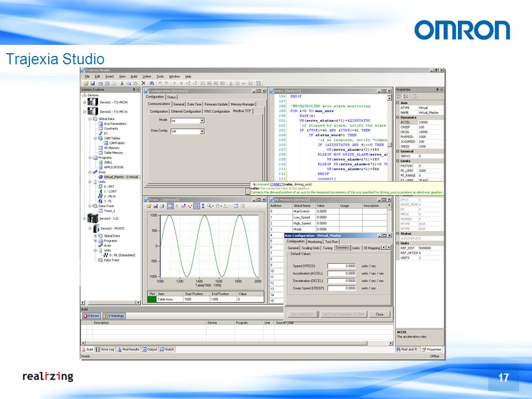Click Categorized sort icon in Properties panel
Viewport: 532px width, 399px height.
pos(400,96)
